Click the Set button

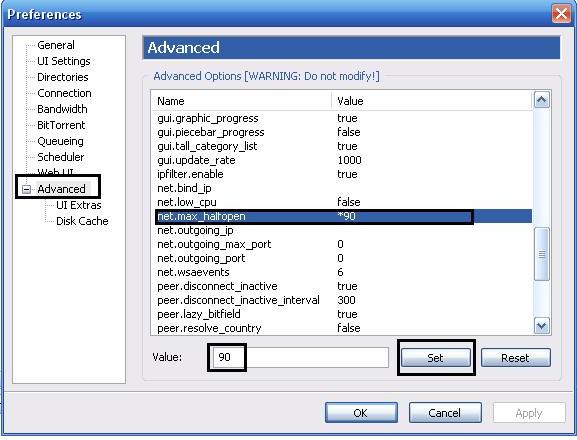(x=436, y=358)
